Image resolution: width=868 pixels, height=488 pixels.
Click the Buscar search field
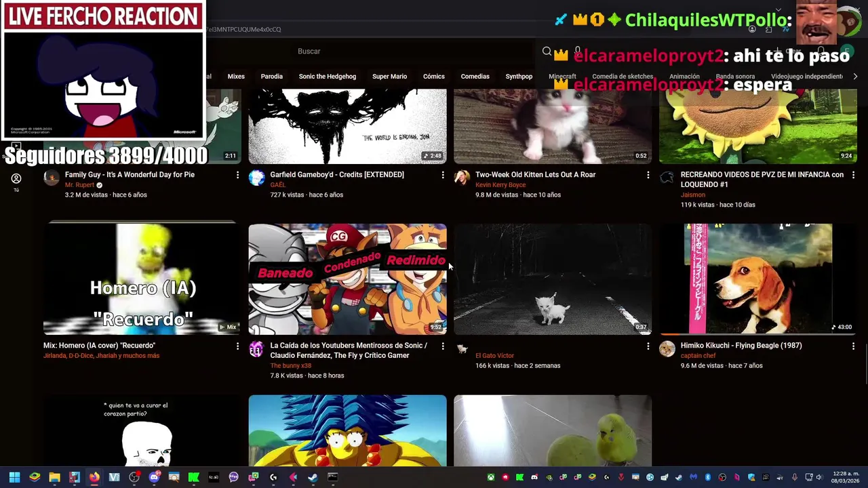[414, 52]
